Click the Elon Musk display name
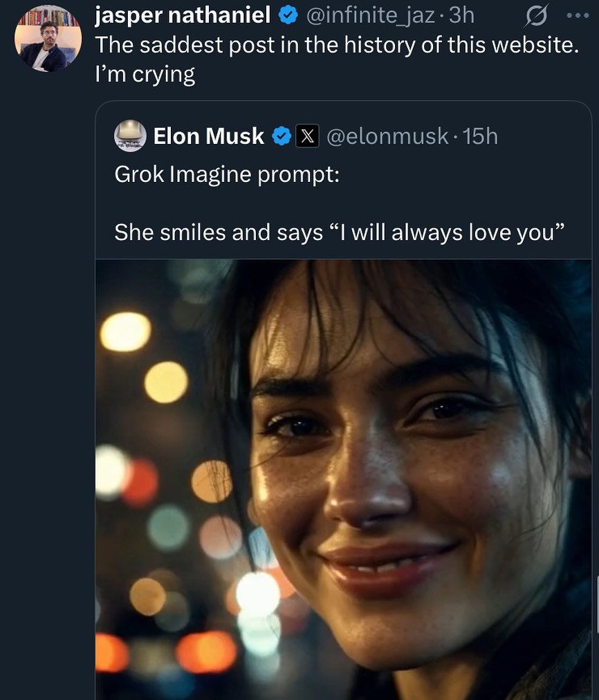Image resolution: width=599 pixels, height=700 pixels. tap(209, 136)
